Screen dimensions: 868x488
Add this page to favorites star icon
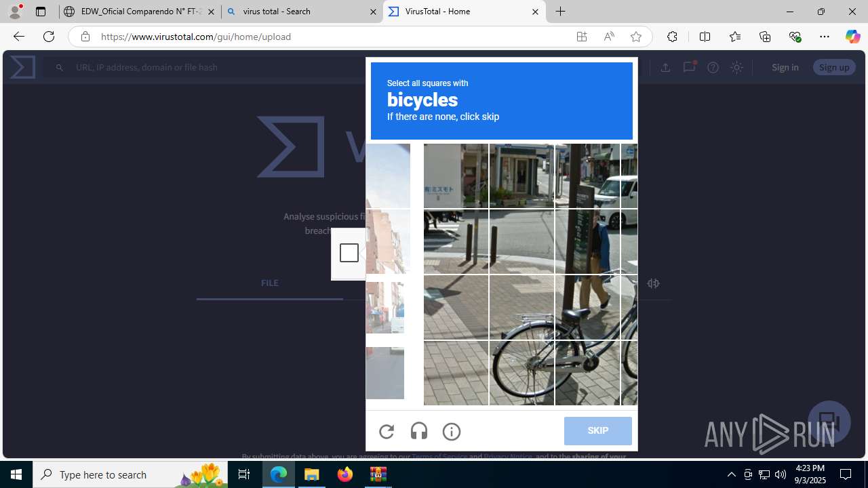point(636,37)
